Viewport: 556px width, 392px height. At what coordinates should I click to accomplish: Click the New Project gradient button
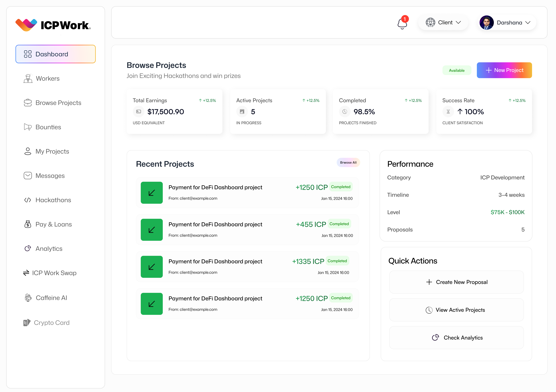504,70
